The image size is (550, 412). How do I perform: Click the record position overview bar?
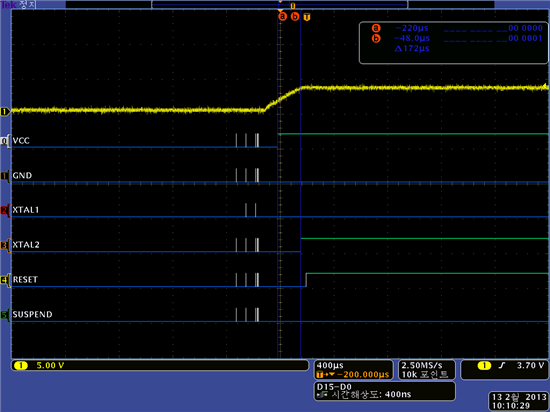click(x=280, y=5)
